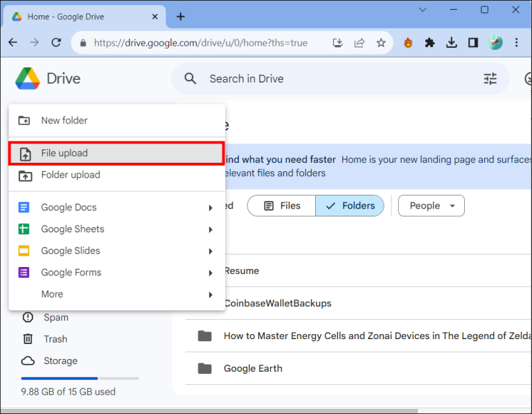Select the More menu item
The width and height of the screenshot is (532, 414).
[116, 294]
